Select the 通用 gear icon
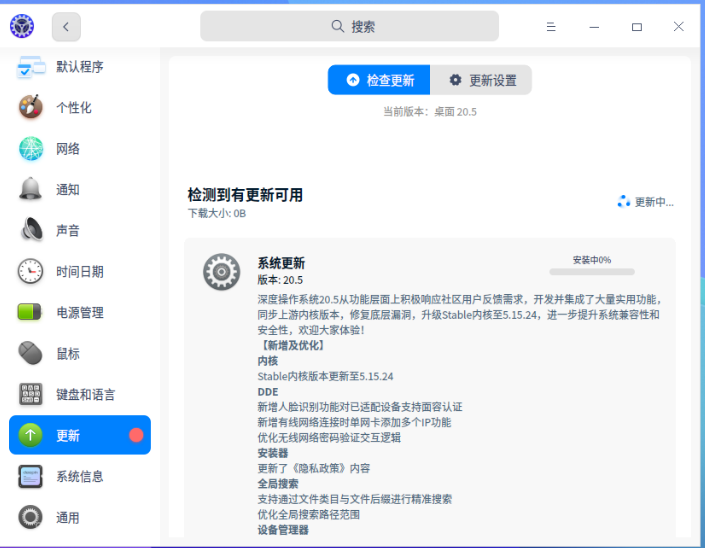This screenshot has height=548, width=705. click(x=31, y=517)
